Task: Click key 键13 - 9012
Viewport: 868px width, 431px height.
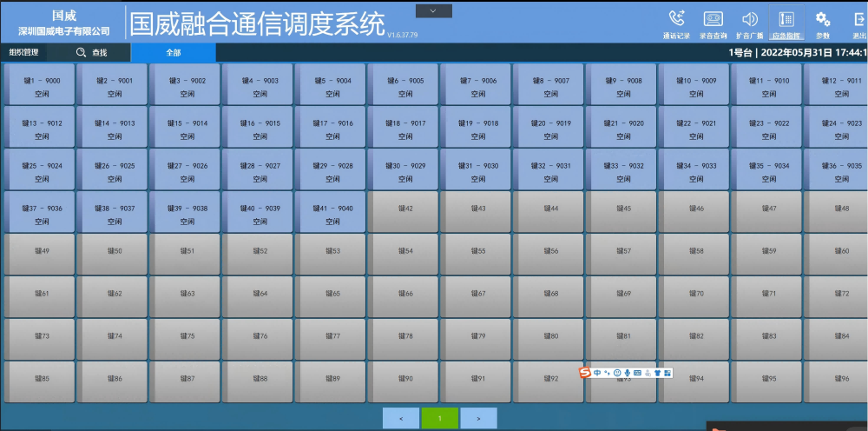Action: click(39, 127)
